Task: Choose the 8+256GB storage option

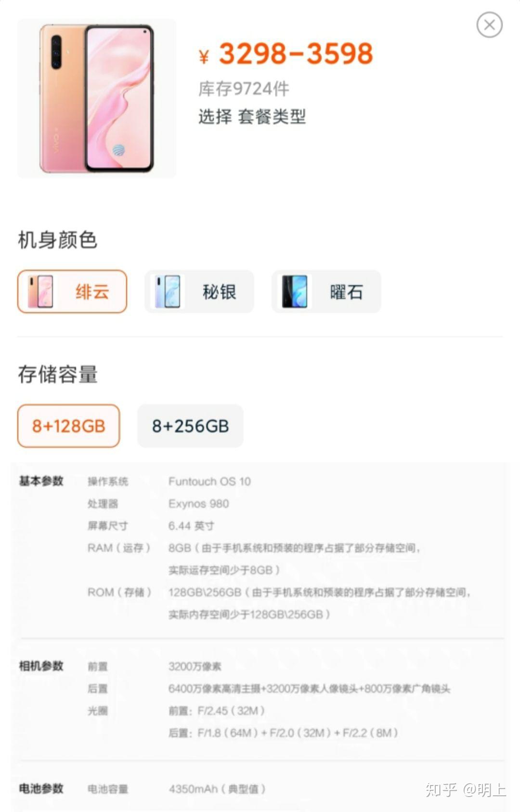Action: pyautogui.click(x=191, y=426)
